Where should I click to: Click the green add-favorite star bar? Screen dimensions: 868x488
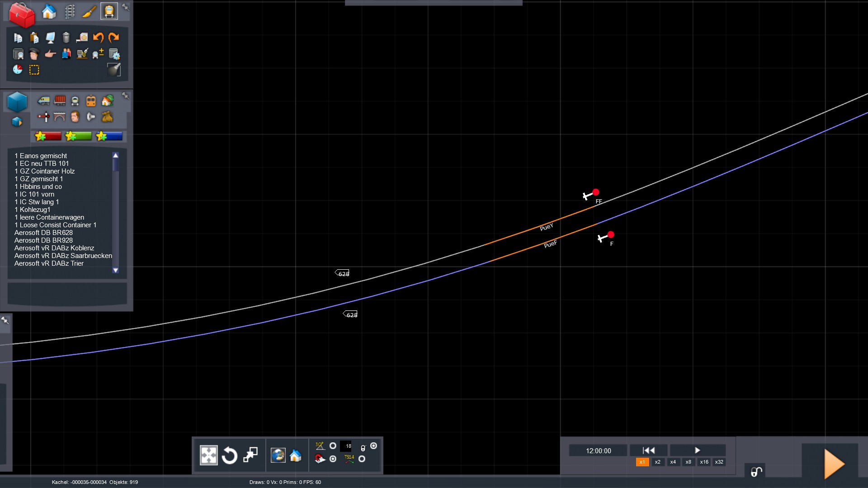(78, 136)
